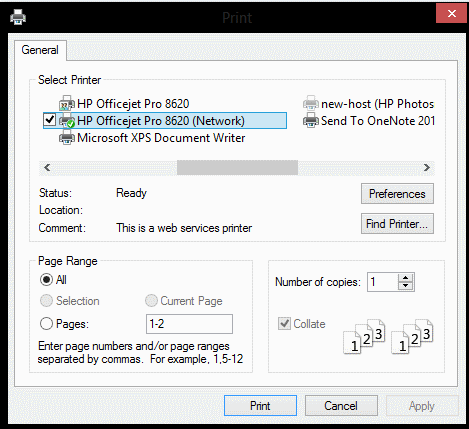The height and width of the screenshot is (429, 469).
Task: Click the second collate pages illustration
Action: click(412, 337)
